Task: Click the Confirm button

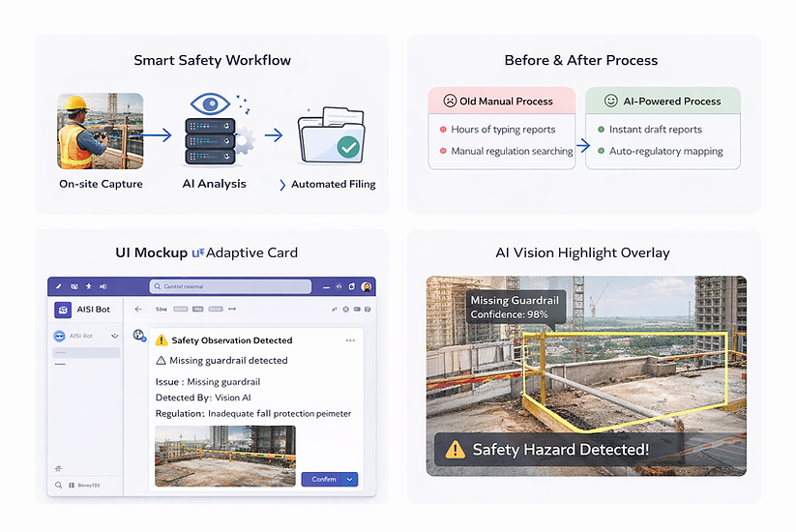Action: pyautogui.click(x=321, y=479)
